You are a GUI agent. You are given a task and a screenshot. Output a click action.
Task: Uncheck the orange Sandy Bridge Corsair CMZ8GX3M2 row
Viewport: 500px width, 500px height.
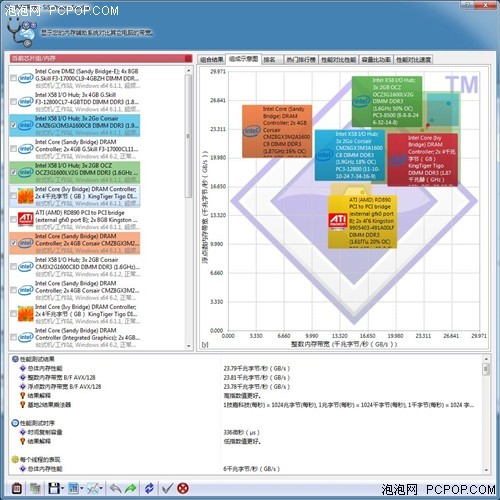click(x=13, y=243)
